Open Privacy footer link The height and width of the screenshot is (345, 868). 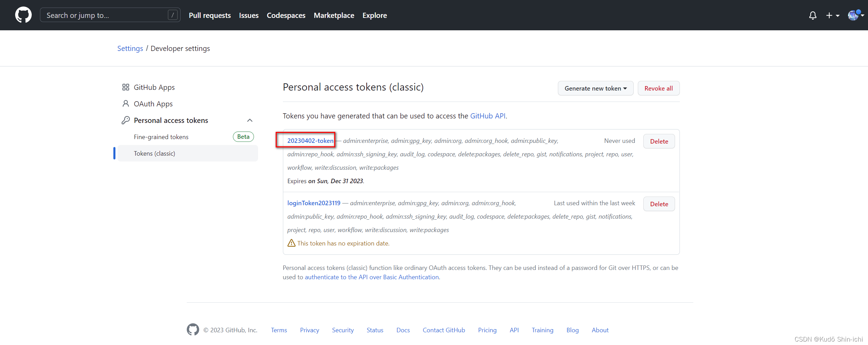point(309,330)
